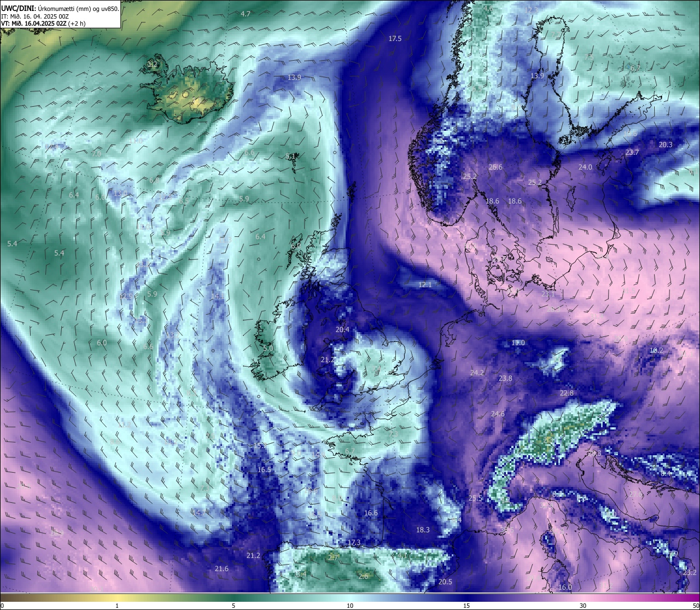Viewport: 700px width, 610px height.
Task: Click the 23.7 value on the map
Action: click(632, 152)
